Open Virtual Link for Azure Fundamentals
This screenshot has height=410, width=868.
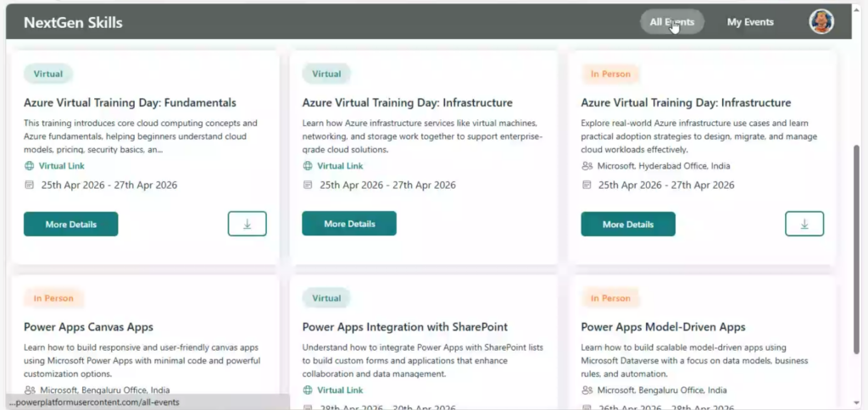[61, 166]
